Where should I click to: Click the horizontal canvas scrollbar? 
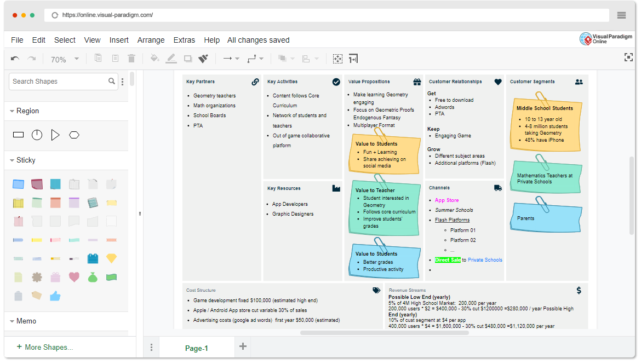click(x=384, y=333)
